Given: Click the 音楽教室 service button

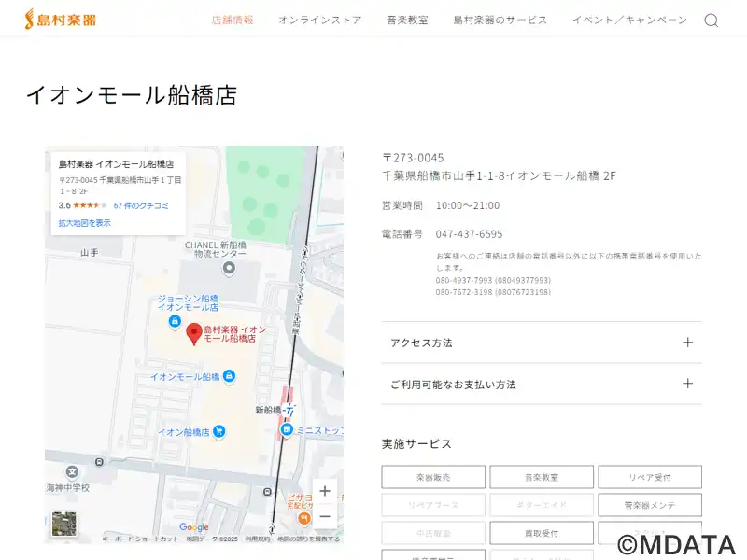Looking at the screenshot, I should point(542,477).
